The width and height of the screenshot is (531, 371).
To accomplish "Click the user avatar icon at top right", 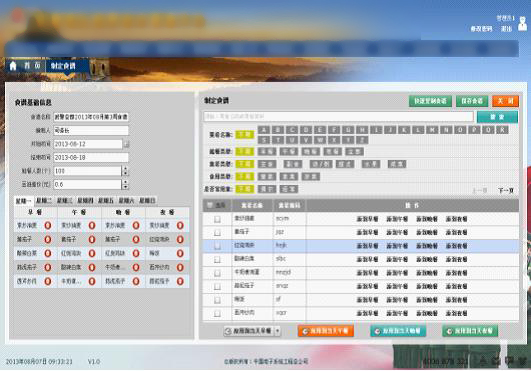I will (x=523, y=24).
